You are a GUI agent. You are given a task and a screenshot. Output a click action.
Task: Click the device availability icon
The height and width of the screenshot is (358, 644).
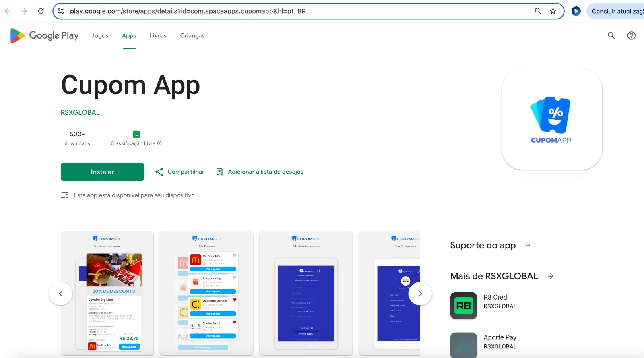coord(65,195)
